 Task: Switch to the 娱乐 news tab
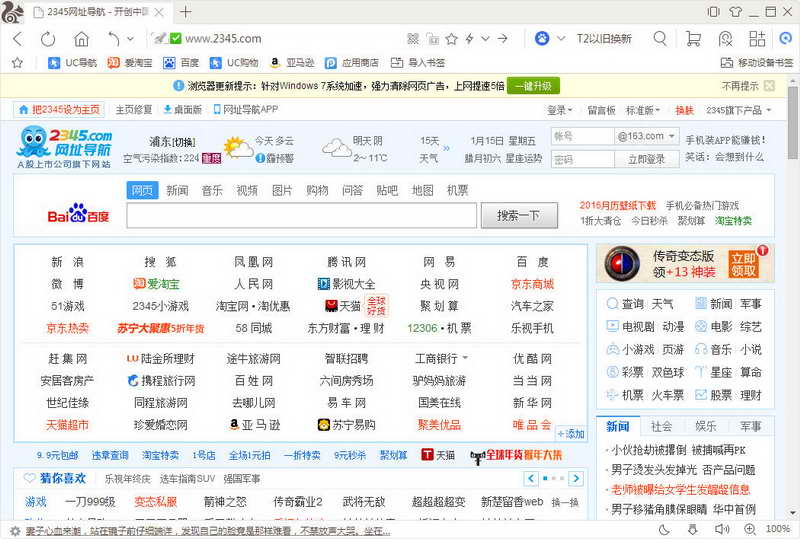705,426
